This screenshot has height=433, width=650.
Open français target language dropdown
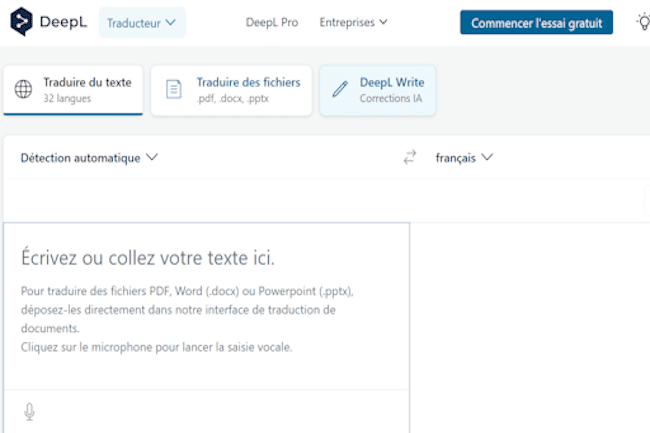tap(464, 158)
